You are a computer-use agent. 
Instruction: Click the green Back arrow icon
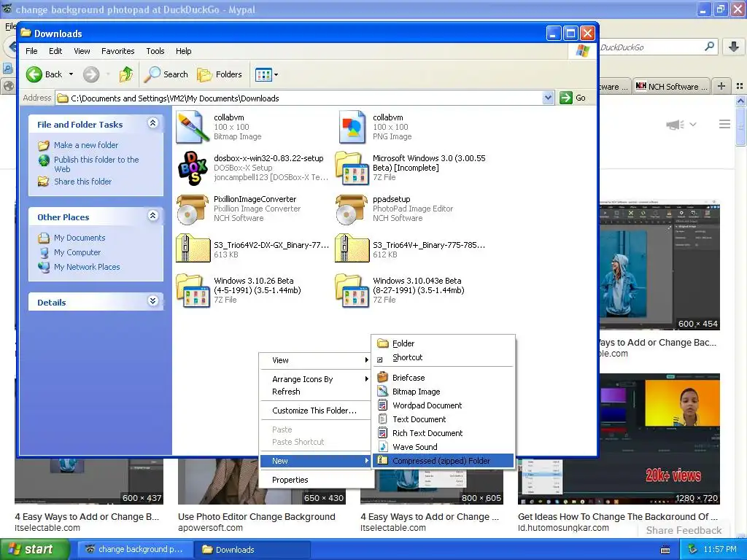[x=34, y=74]
